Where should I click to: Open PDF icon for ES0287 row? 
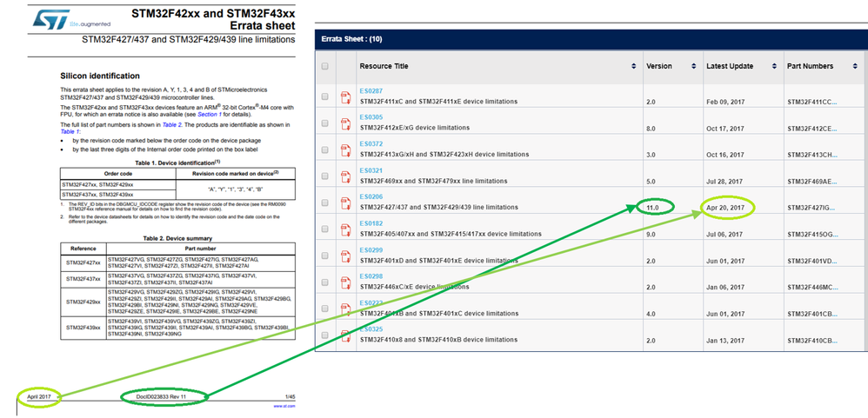point(346,96)
